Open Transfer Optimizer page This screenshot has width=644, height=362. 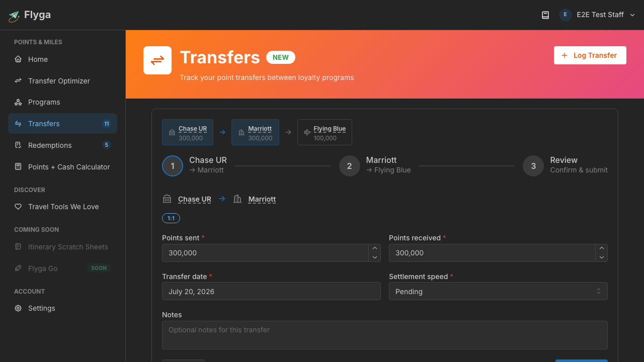pyautogui.click(x=62, y=81)
